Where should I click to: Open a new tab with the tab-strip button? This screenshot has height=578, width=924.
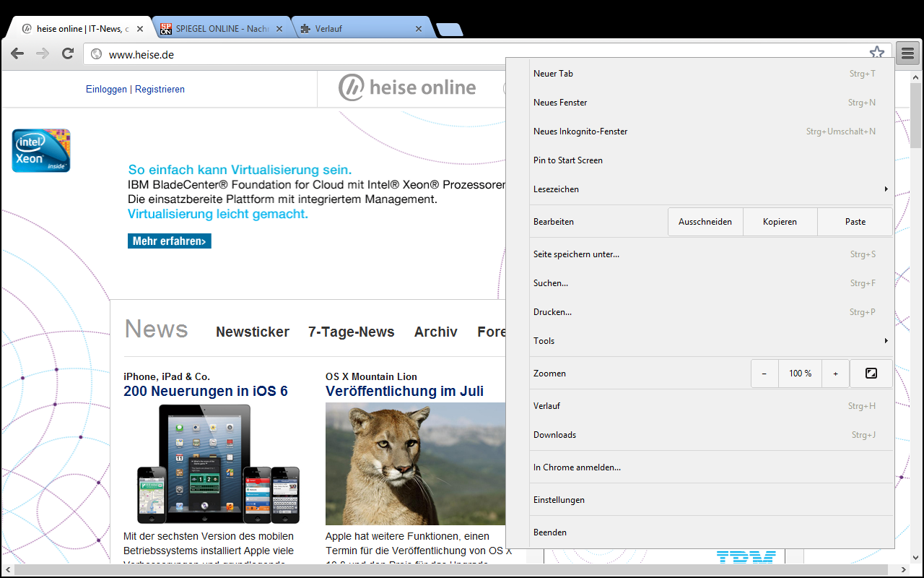[450, 30]
